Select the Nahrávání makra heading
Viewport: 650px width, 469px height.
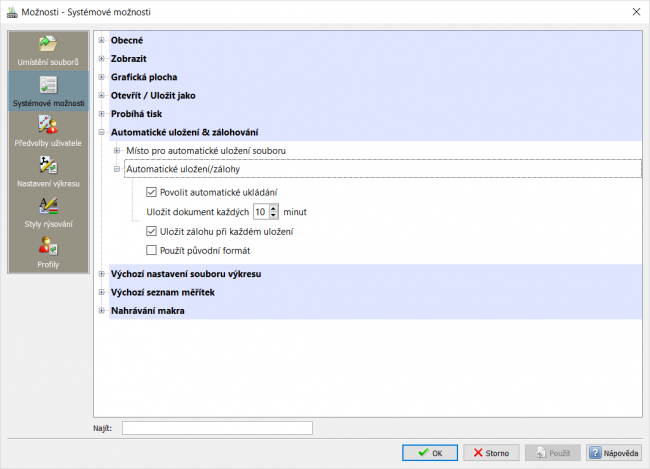[148, 310]
